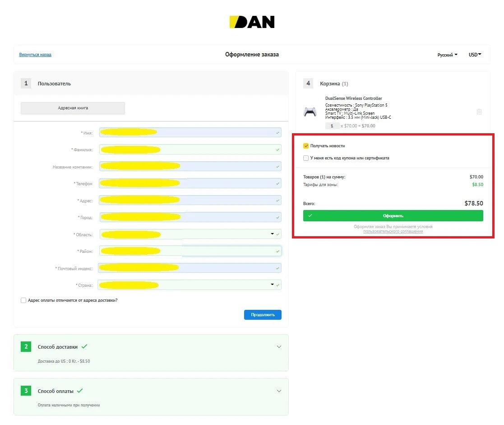504x425 pixels.
Task: Click the step 3 payment number badge
Action: [26, 391]
